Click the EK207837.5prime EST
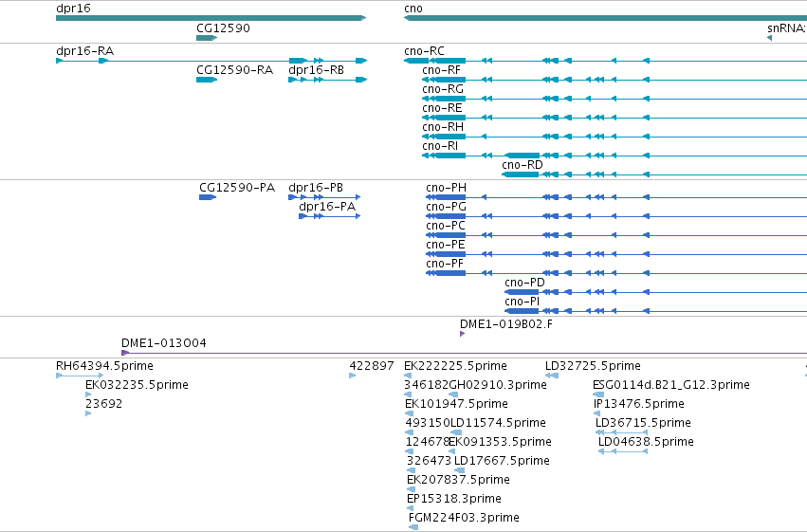807x532 pixels. (411, 490)
